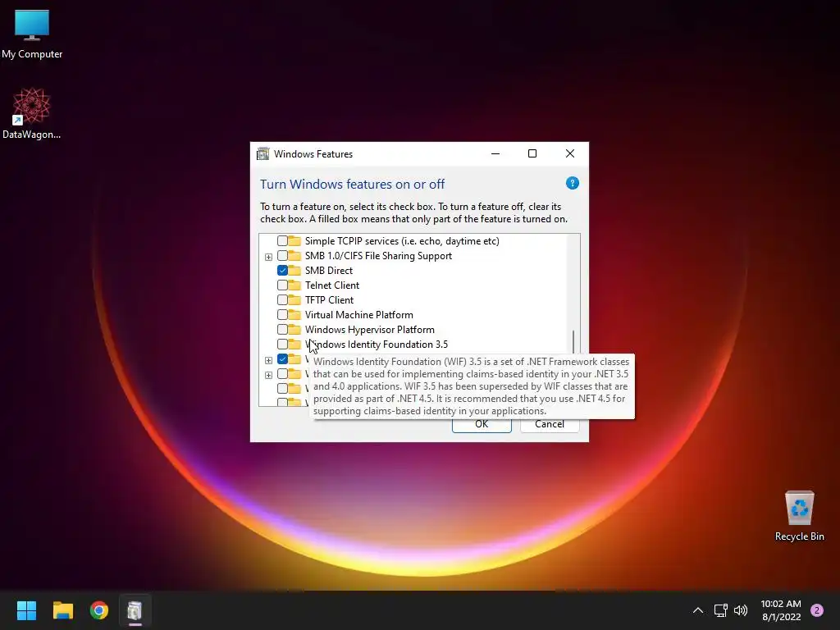The image size is (840, 630).
Task: Select the Windows Hypervisor Platform label
Action: click(x=370, y=330)
